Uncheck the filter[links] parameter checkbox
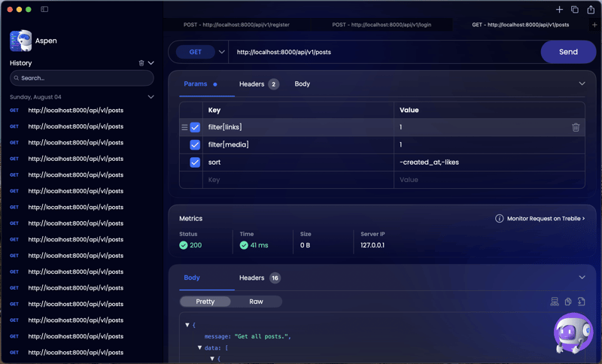The height and width of the screenshot is (364, 602). tap(195, 127)
